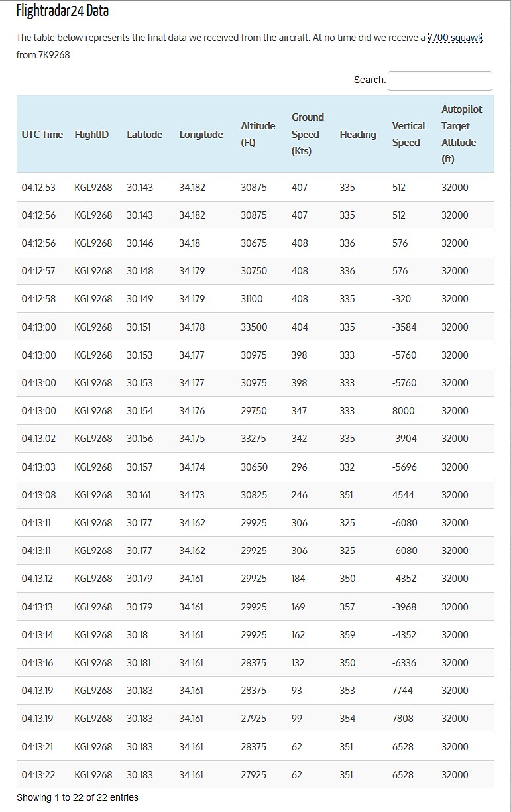
Task: Sort by the Vertical Speed header
Action: pyautogui.click(x=408, y=134)
